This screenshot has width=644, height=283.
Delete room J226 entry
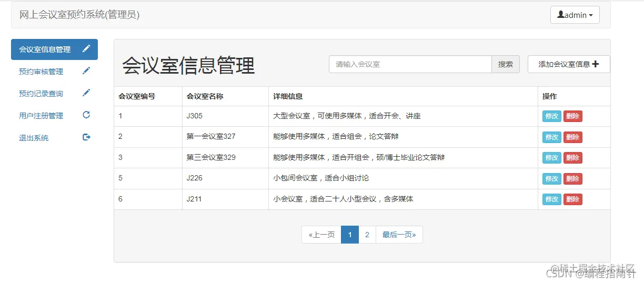[x=573, y=179]
